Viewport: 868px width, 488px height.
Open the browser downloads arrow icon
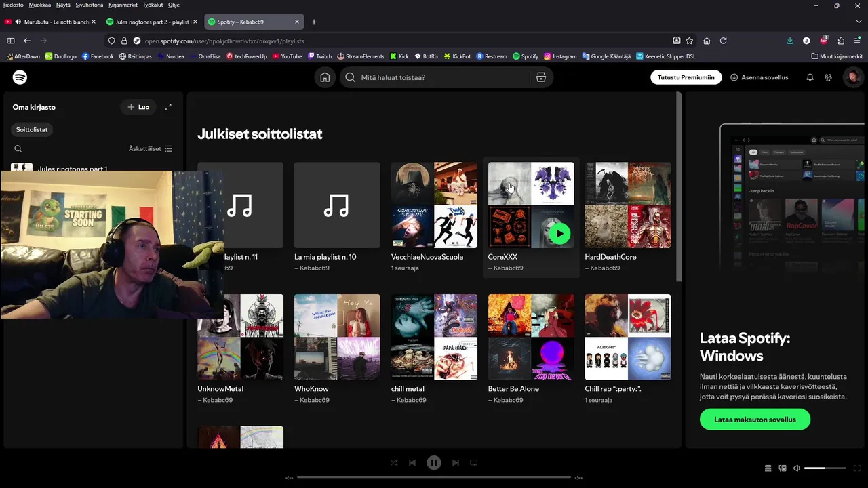click(x=790, y=41)
